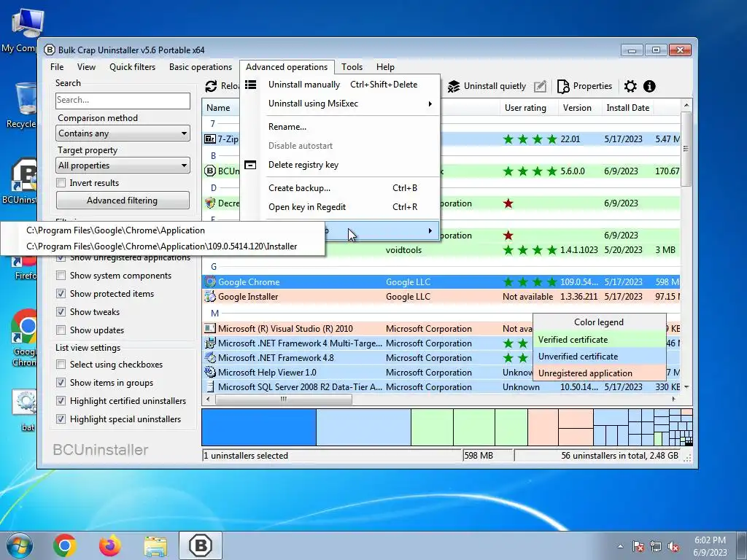This screenshot has height=560, width=747.
Task: Expand Uninstall using MsiExec submenu
Action: click(352, 104)
